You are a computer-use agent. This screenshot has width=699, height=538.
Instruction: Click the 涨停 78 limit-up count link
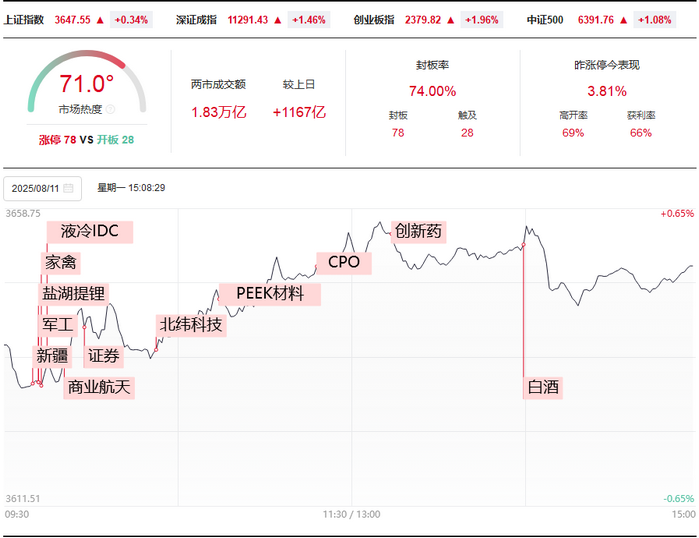click(58, 140)
